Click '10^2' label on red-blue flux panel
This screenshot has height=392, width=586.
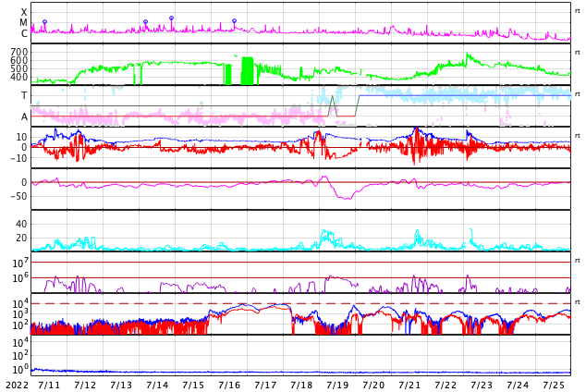(19, 325)
